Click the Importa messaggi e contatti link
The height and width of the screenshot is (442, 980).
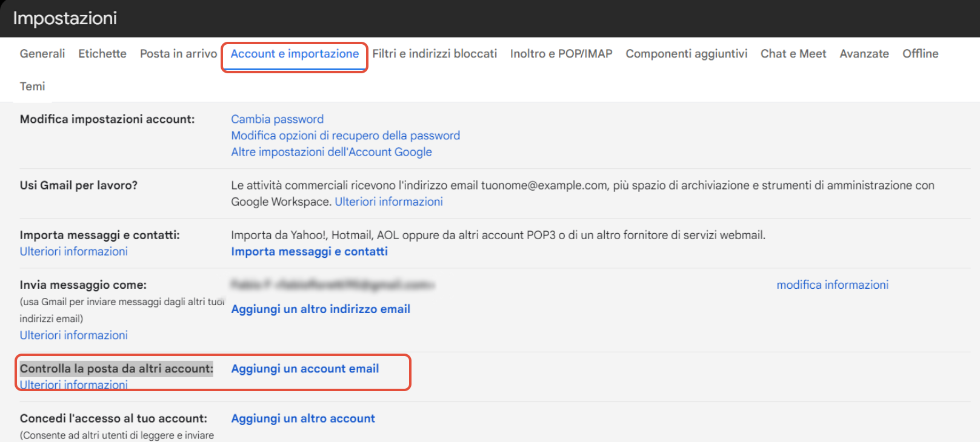(x=309, y=251)
